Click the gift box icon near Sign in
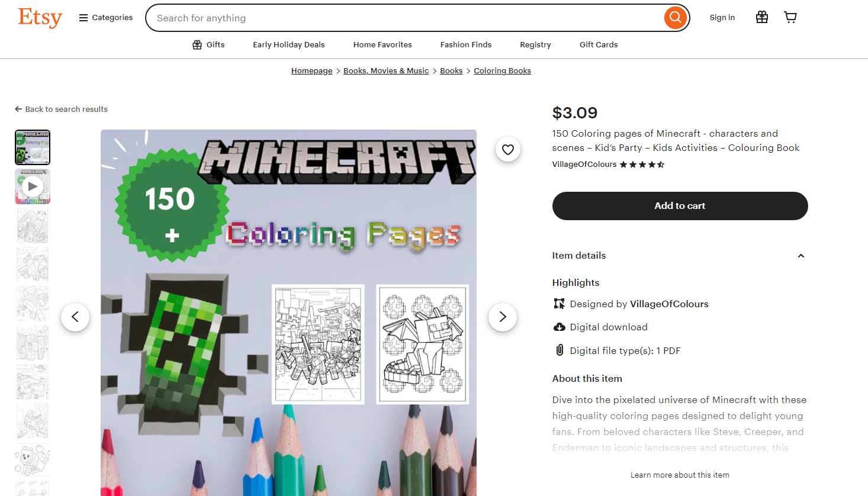Screen dimensions: 868x496 point(761,17)
